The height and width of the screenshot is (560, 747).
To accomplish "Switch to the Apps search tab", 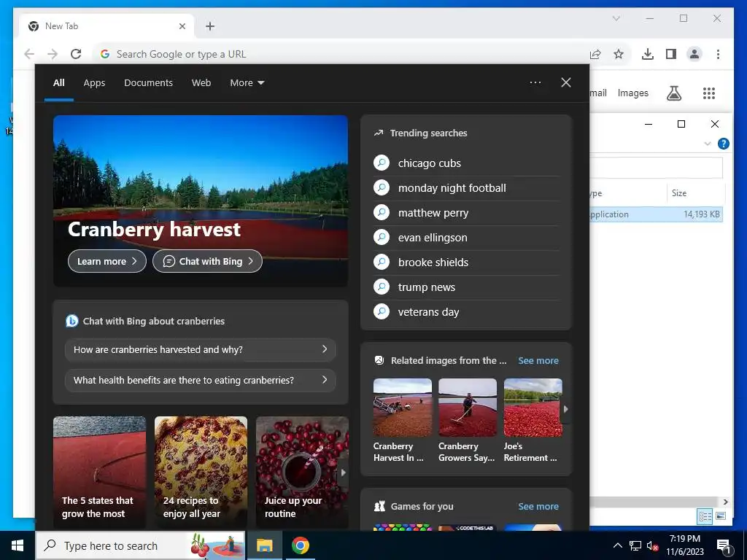I will click(x=94, y=83).
